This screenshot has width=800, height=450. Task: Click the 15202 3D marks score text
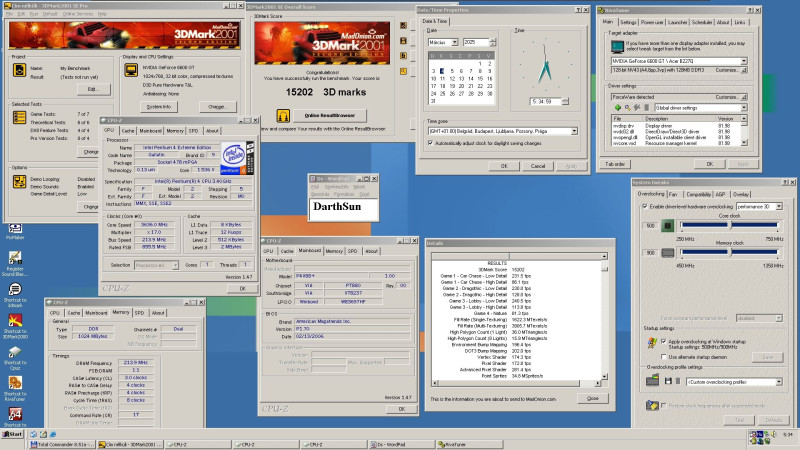coord(326,92)
